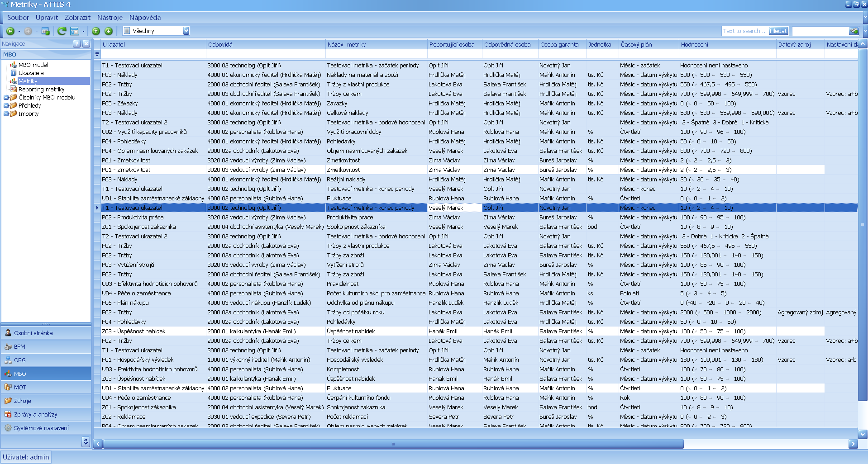
Task: Sort by the Název metriky column header
Action: (x=377, y=44)
